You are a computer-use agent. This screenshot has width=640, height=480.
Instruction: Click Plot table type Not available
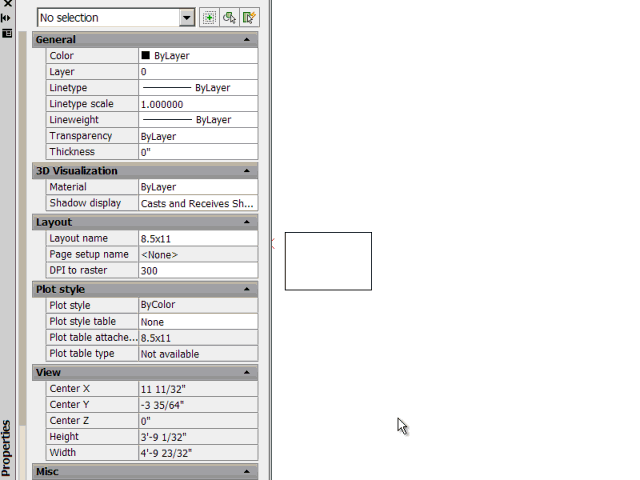click(x=198, y=353)
